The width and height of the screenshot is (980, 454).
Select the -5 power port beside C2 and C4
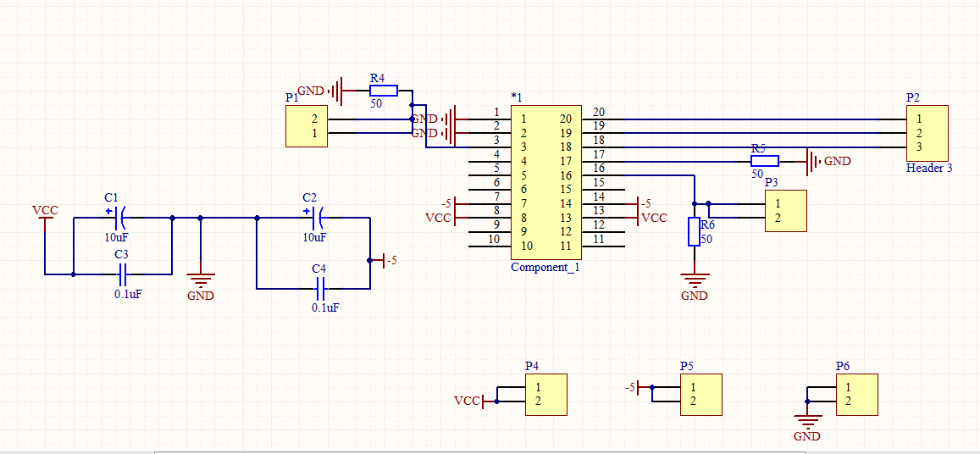coord(383,260)
